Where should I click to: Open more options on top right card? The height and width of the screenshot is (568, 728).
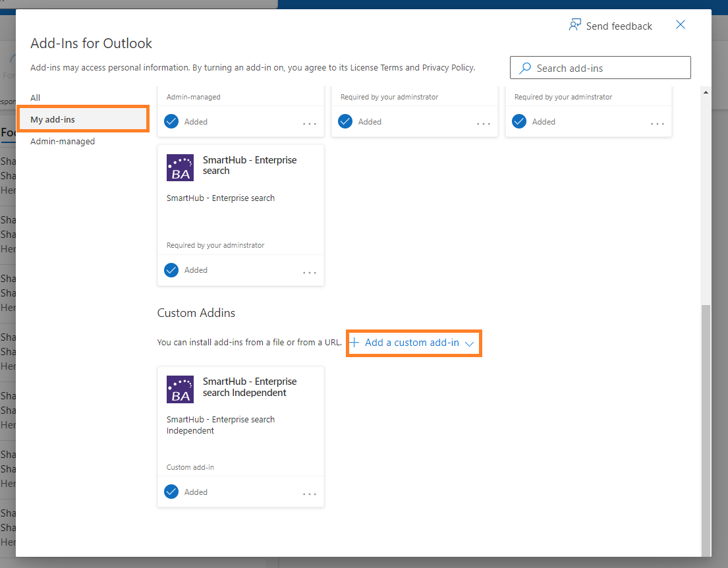coord(658,123)
